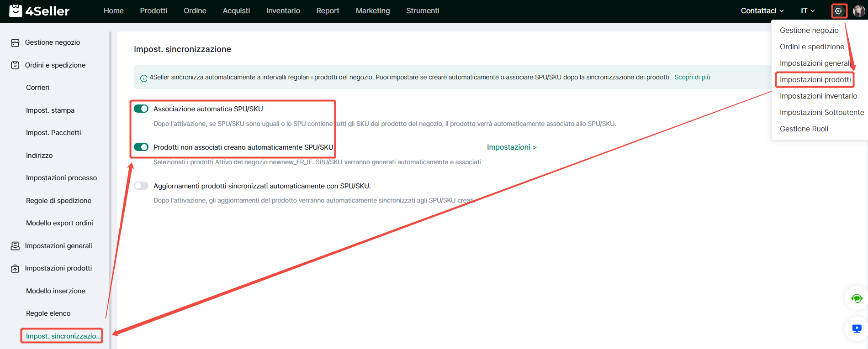Click the Impostazioni > link
This screenshot has width=868, height=349.
512,147
